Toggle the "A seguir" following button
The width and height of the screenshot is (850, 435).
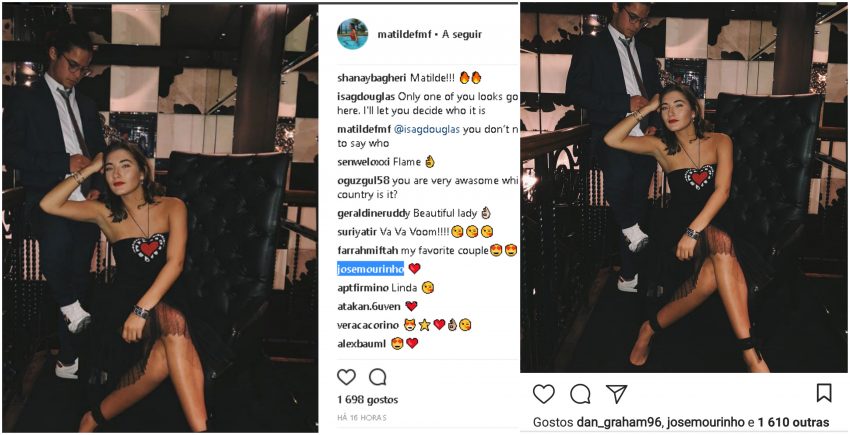(462, 33)
